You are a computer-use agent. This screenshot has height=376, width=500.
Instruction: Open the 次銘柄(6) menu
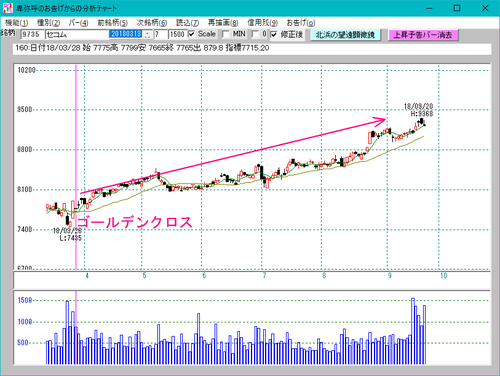(x=152, y=23)
